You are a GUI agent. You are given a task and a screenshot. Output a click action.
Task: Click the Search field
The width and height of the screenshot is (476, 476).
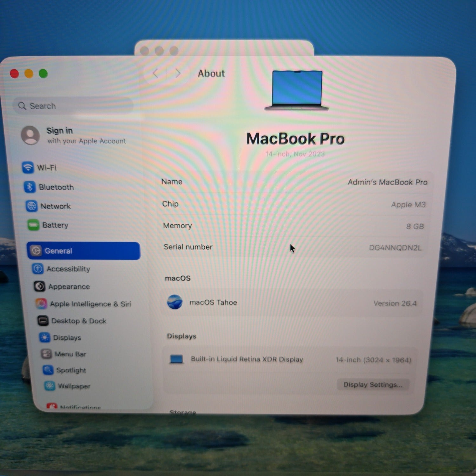[73, 106]
